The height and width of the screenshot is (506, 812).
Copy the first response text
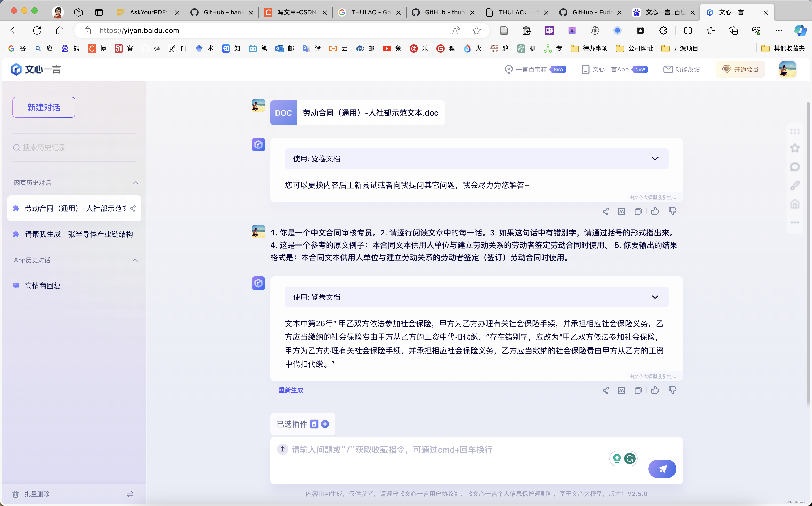[x=638, y=211]
